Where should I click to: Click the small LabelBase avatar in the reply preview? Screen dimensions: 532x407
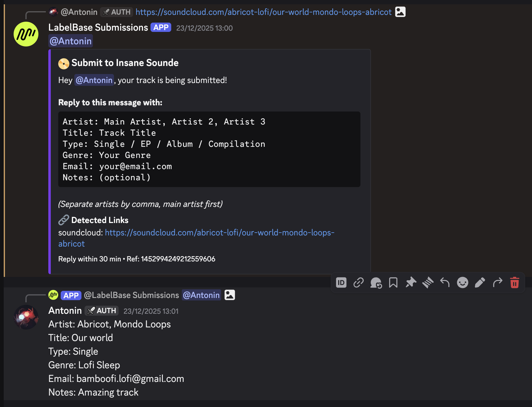[53, 295]
